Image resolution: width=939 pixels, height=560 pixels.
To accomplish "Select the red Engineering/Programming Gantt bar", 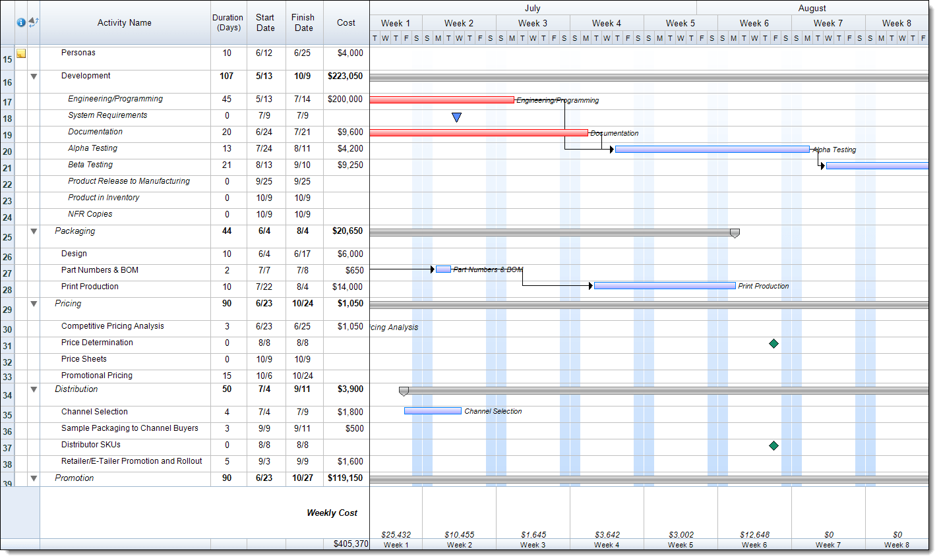I will 442,100.
